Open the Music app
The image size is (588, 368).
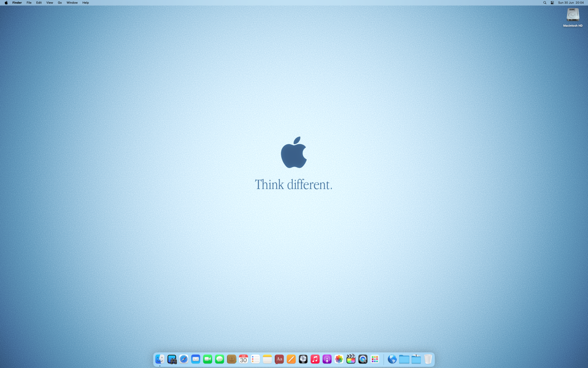coord(315,359)
